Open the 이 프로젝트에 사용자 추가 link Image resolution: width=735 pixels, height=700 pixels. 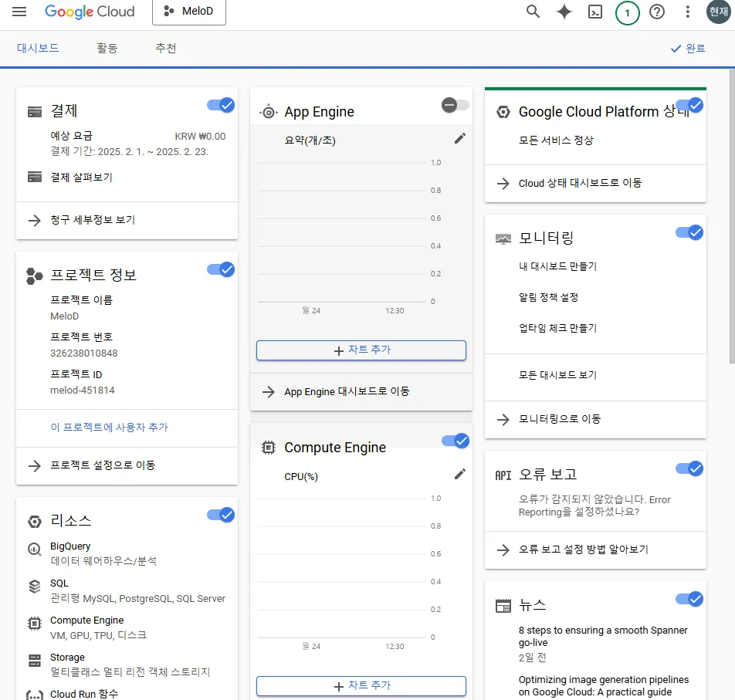pos(109,427)
